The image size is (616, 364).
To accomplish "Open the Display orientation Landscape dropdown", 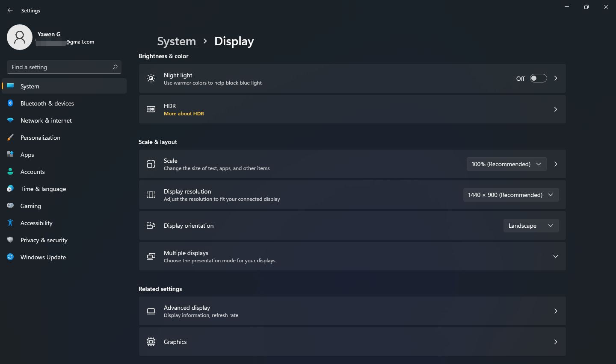I will tap(531, 226).
